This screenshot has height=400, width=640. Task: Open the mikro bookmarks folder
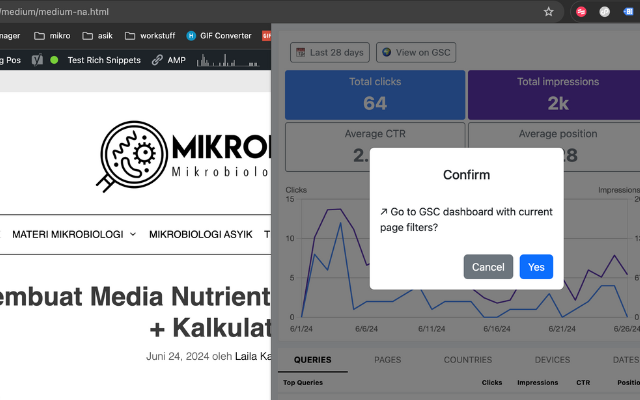52,36
